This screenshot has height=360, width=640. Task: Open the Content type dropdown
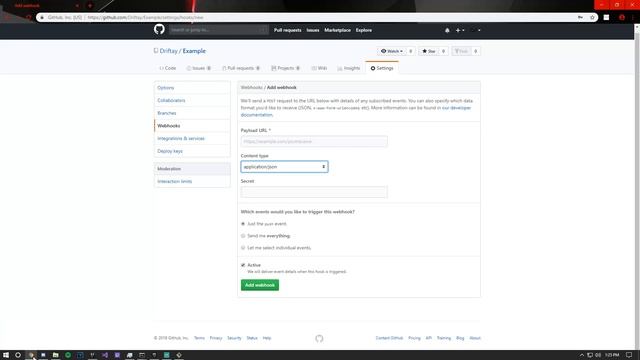click(284, 167)
